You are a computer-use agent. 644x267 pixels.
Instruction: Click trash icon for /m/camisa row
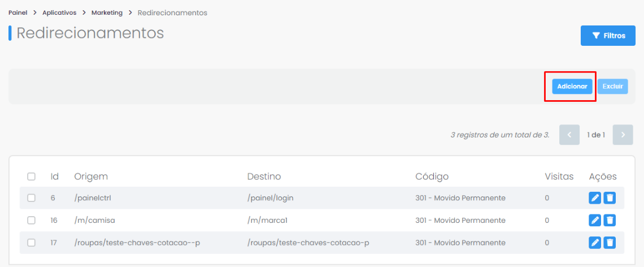(610, 220)
